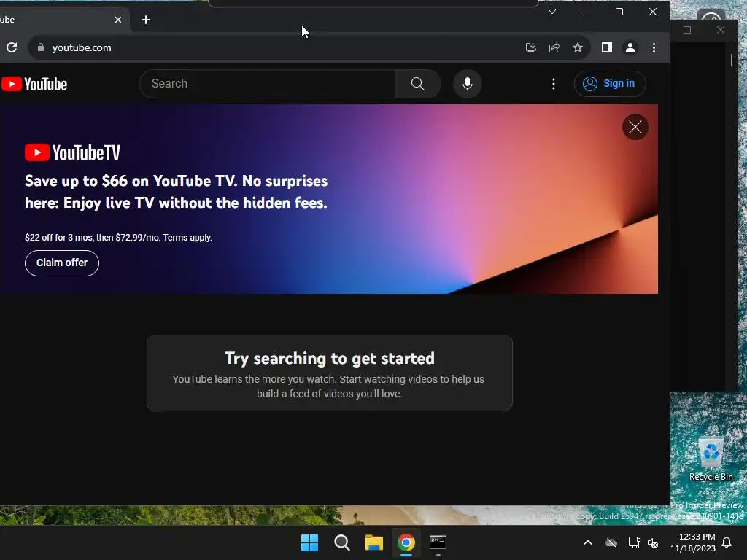747x560 pixels.
Task: Open the network tray icon
Action: (634, 542)
